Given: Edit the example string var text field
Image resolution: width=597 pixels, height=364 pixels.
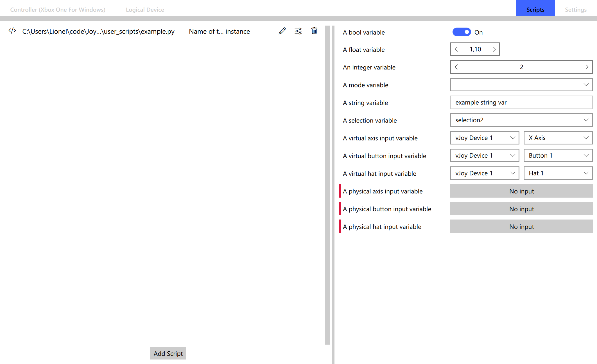Looking at the screenshot, I should [x=521, y=102].
